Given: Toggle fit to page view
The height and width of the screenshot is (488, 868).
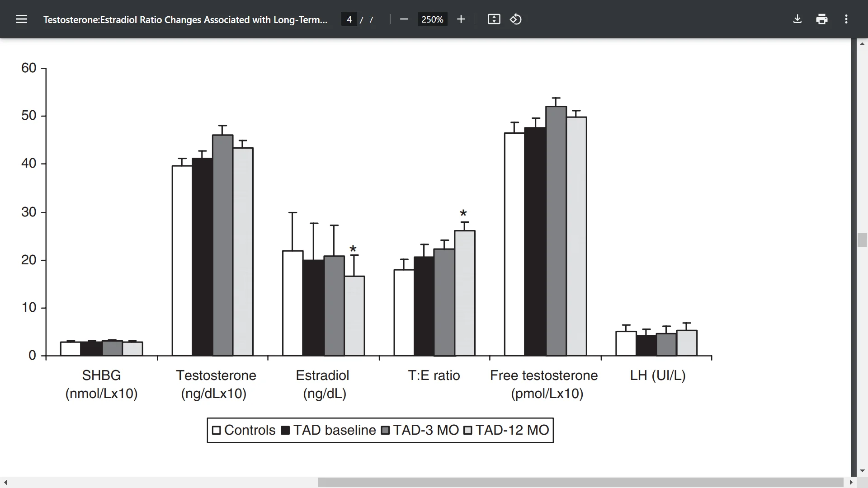Looking at the screenshot, I should tap(494, 19).
